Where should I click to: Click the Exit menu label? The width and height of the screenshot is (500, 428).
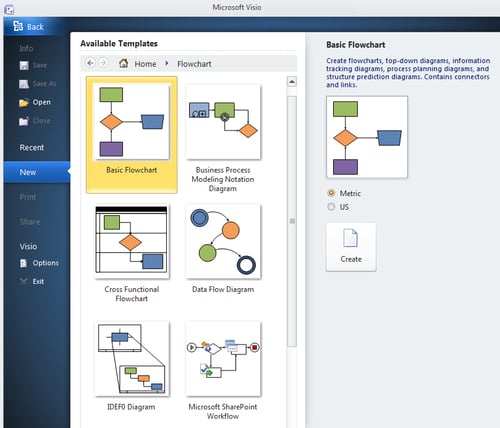[x=38, y=282]
